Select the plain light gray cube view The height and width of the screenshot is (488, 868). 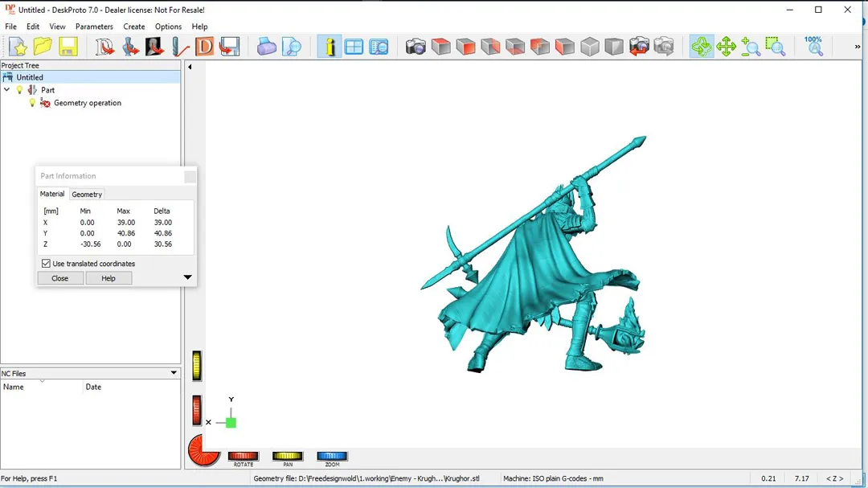tap(590, 47)
